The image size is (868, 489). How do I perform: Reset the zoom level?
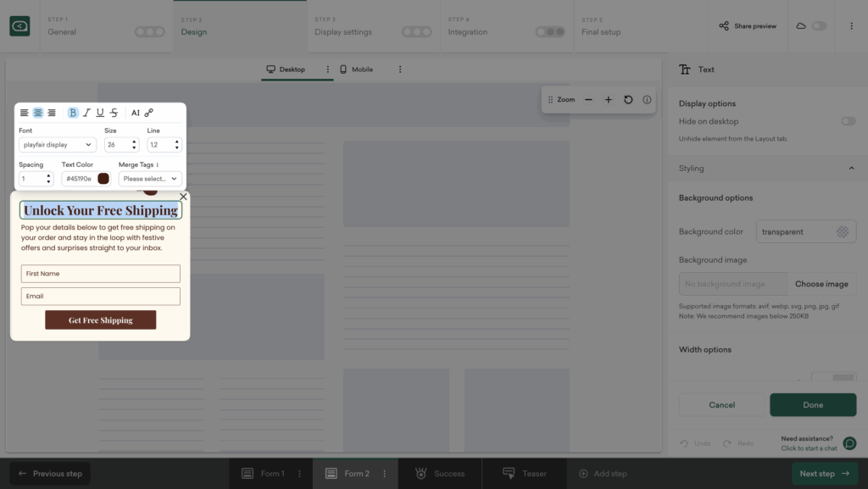pos(628,100)
